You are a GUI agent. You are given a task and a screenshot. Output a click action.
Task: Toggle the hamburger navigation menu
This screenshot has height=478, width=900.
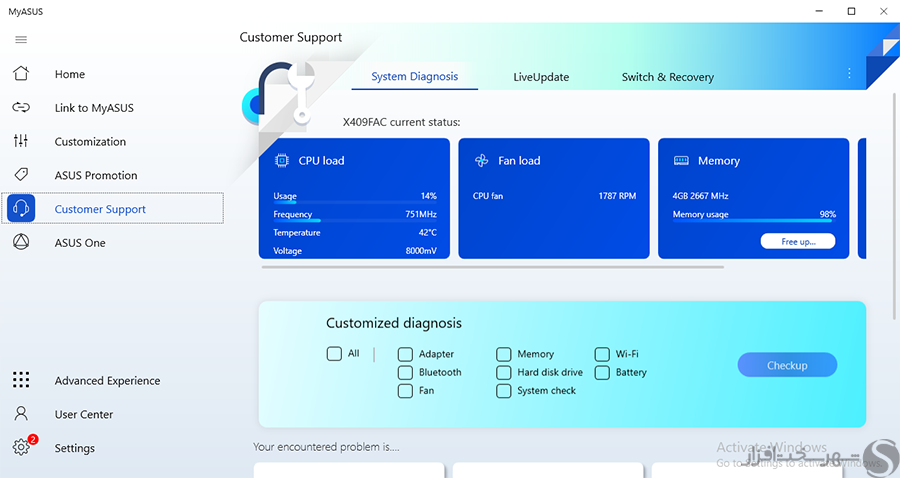click(21, 40)
